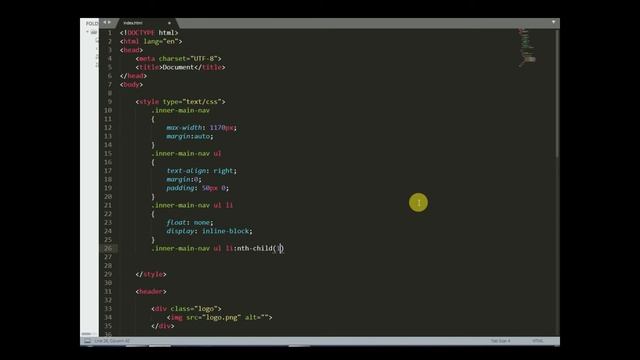Viewport: 640px width, 360px height.
Task: Collapse the top folder in the sidebar
Action: tap(87, 32)
